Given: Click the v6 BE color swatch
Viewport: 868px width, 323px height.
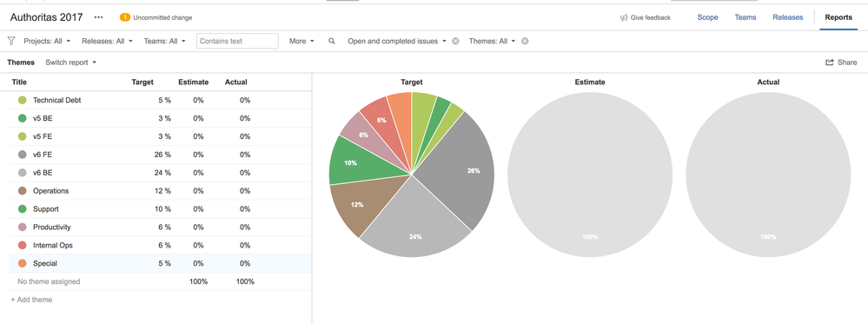Looking at the screenshot, I should click(x=22, y=173).
